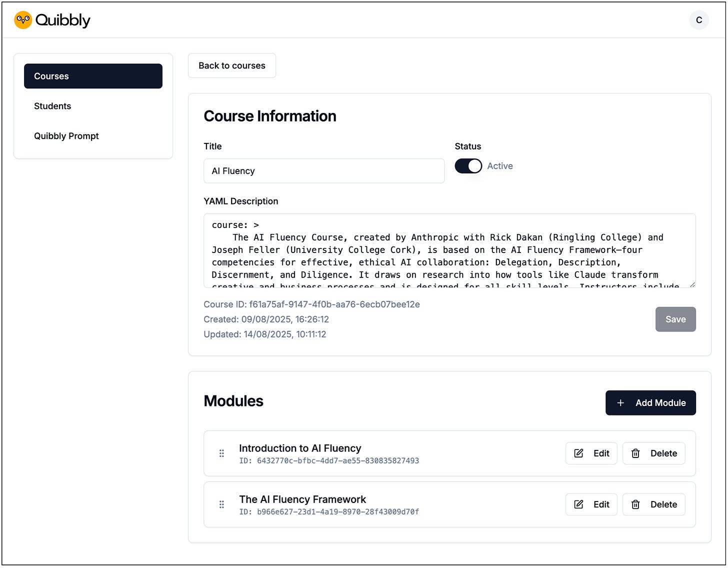Open the Courses sidebar section
Viewport: 728px width, 568px height.
93,76
